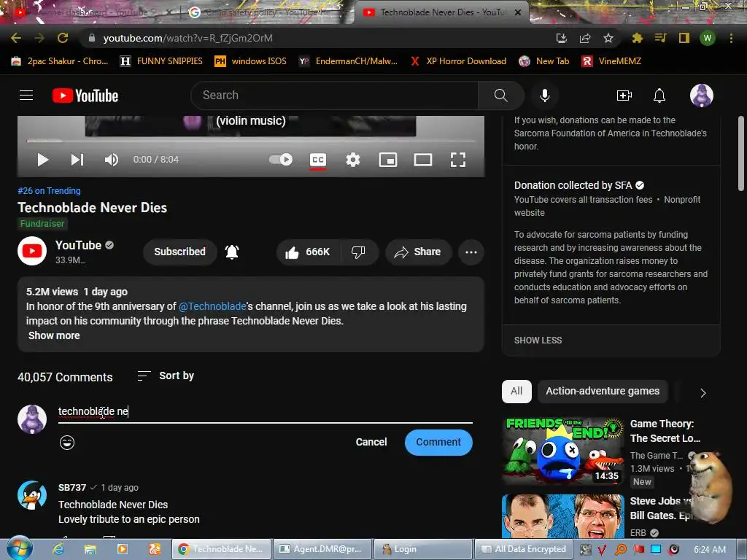Mute the video volume
747x560 pixels.
[112, 160]
